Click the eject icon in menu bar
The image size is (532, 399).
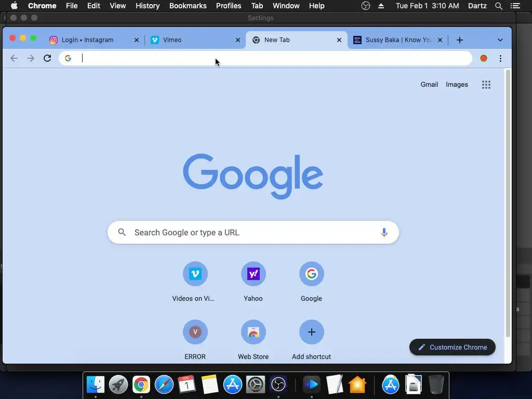pyautogui.click(x=381, y=6)
